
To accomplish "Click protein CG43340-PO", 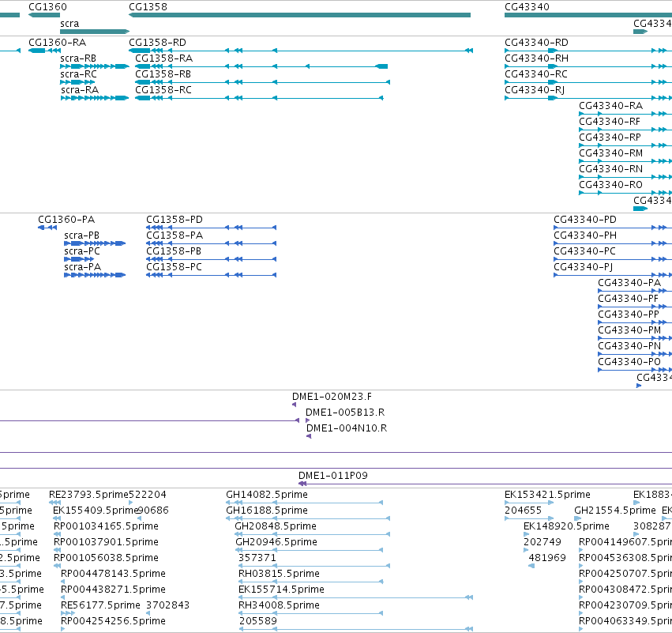I will click(x=629, y=363).
